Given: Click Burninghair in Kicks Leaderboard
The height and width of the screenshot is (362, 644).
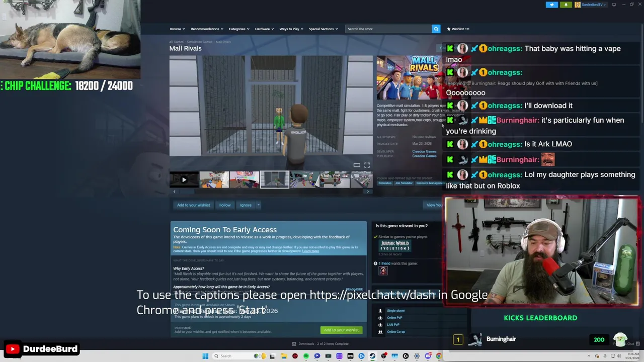Looking at the screenshot, I should [x=501, y=339].
